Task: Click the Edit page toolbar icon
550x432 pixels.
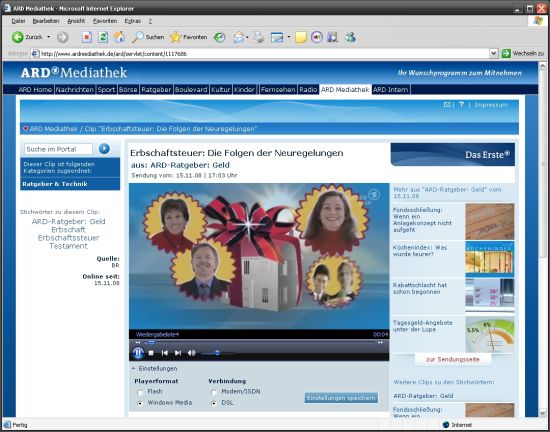Action: [x=277, y=37]
